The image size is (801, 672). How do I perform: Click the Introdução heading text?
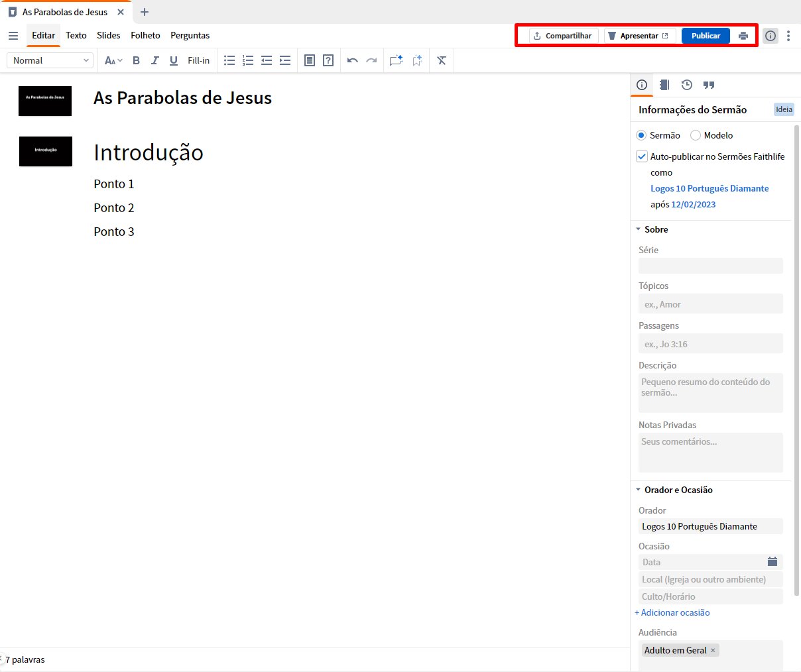coord(149,152)
